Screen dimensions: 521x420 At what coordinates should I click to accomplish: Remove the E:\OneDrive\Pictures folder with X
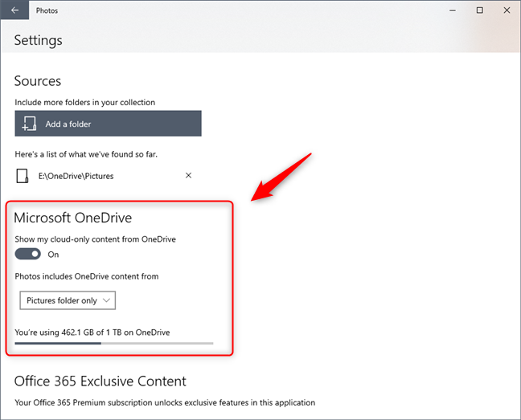tap(188, 175)
